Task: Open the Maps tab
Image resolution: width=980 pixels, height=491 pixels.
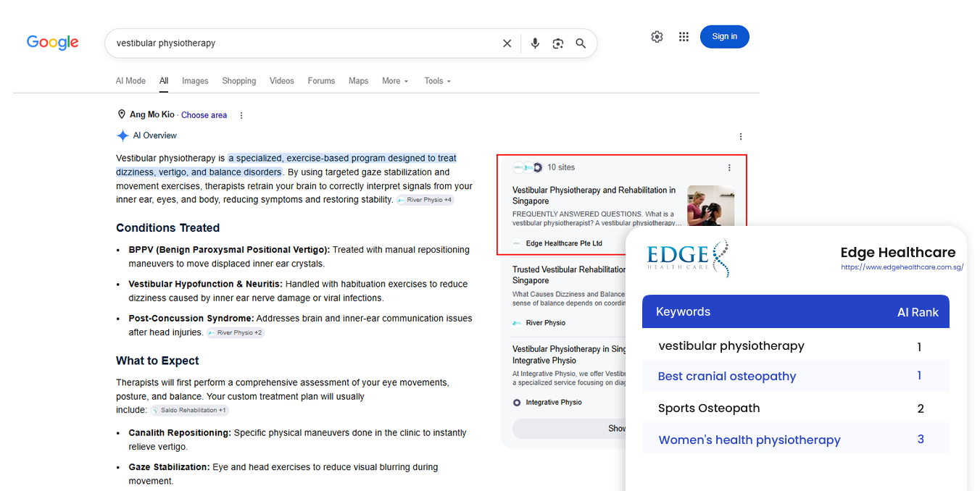Action: click(358, 81)
